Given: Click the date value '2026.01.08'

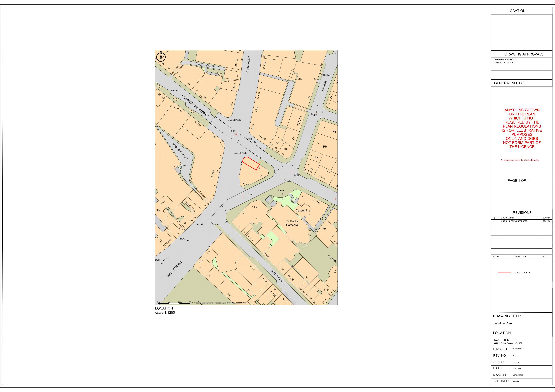Looking at the screenshot, I should (x=517, y=369).
